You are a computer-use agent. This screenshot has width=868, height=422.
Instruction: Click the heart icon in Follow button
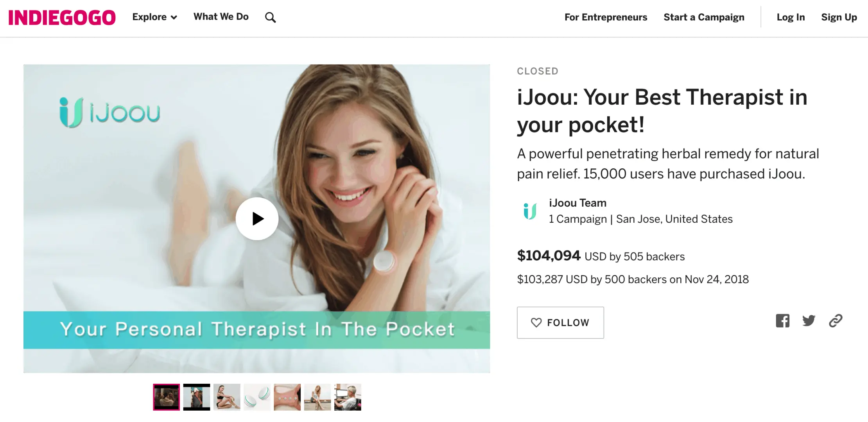(536, 322)
